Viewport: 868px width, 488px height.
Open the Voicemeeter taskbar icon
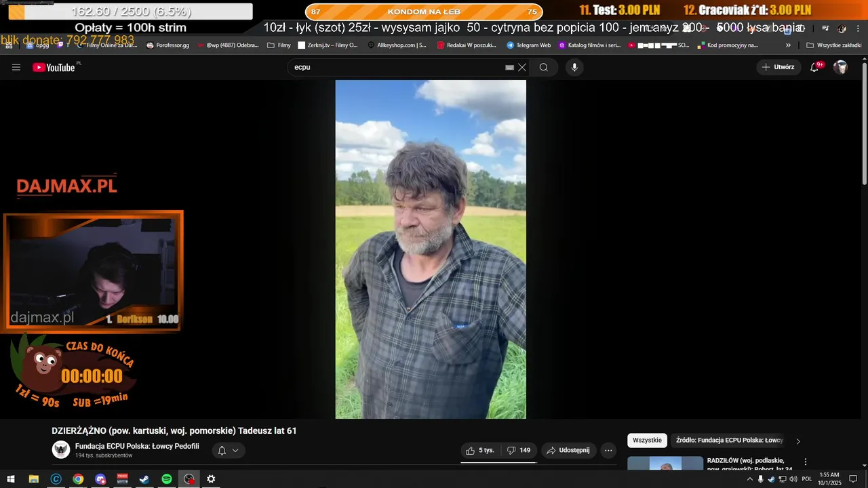tap(123, 479)
